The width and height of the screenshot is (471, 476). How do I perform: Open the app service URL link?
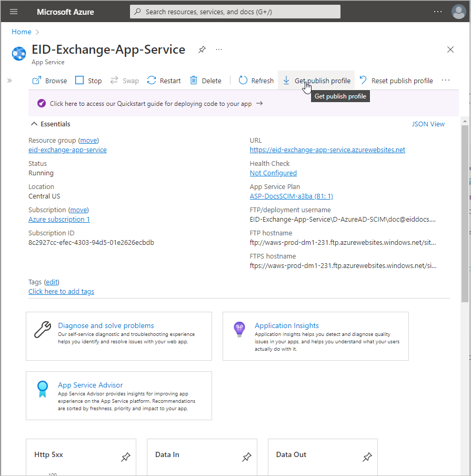click(327, 150)
